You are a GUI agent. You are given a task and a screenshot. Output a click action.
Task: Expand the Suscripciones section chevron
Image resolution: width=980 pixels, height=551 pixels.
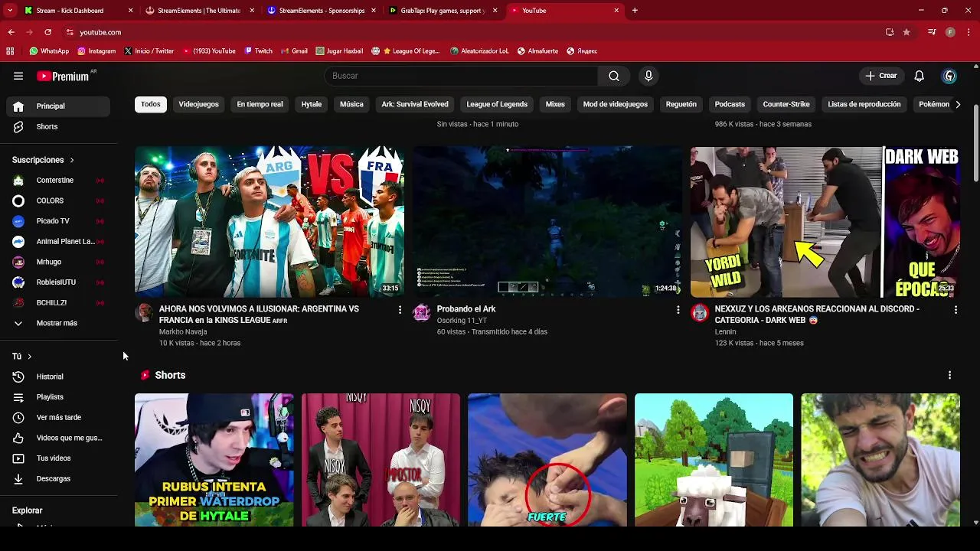point(72,160)
